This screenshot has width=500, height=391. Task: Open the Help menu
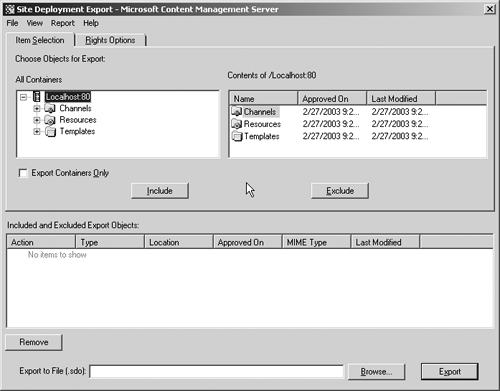click(x=91, y=23)
